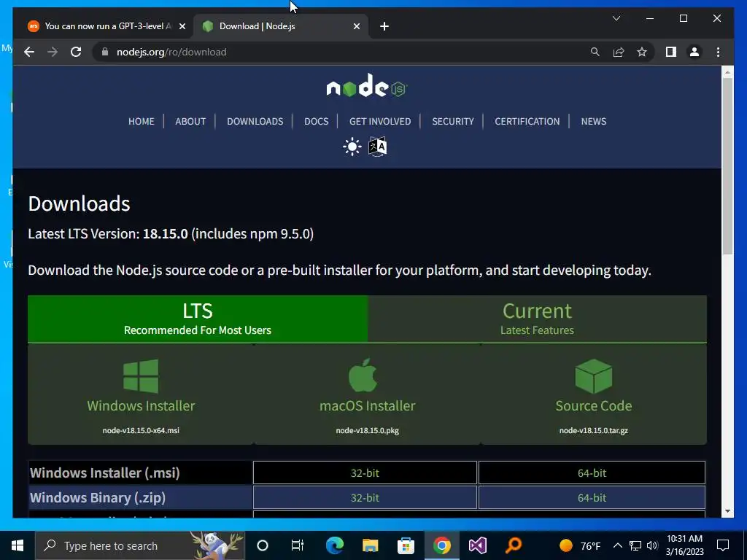Download node-v18.15.0.pkg macOS installer

click(368, 430)
